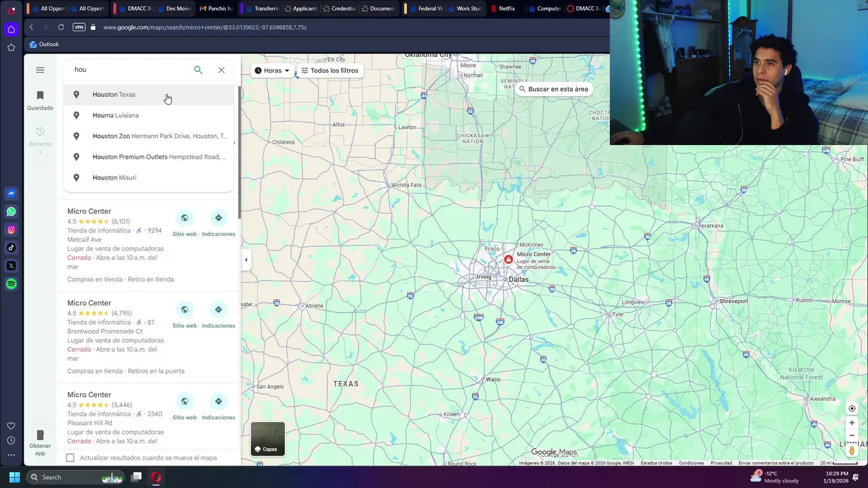The height and width of the screenshot is (488, 868).
Task: Collapse the side panel with arrow
Action: [245, 260]
